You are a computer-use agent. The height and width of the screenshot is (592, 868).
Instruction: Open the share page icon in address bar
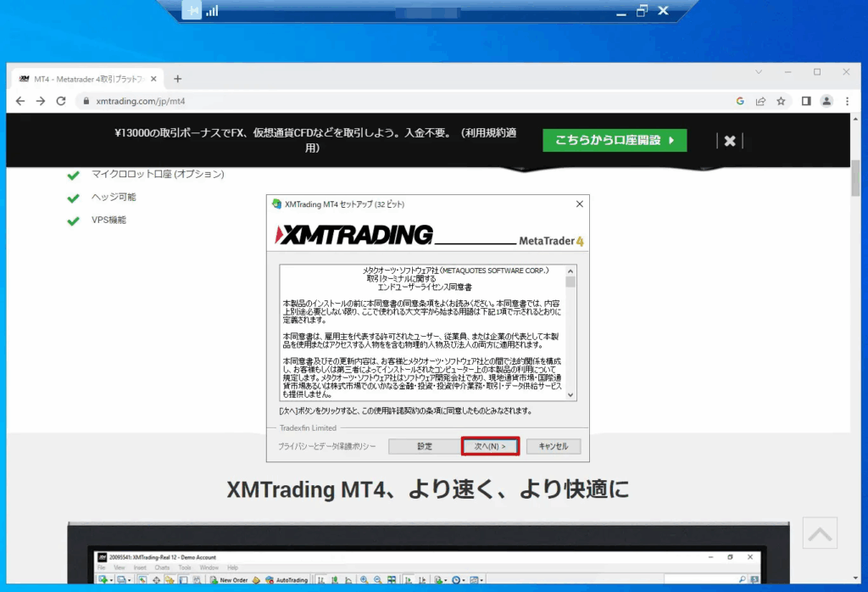(760, 101)
